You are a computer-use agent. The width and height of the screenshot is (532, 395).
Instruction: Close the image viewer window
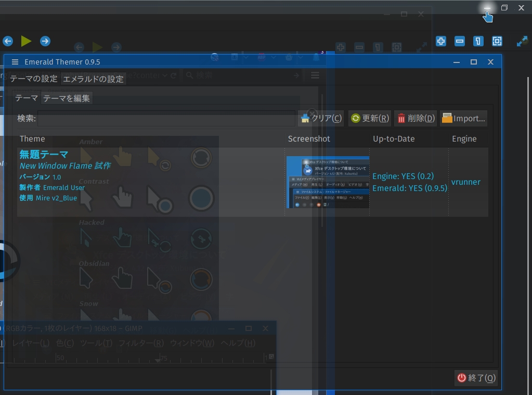click(521, 7)
